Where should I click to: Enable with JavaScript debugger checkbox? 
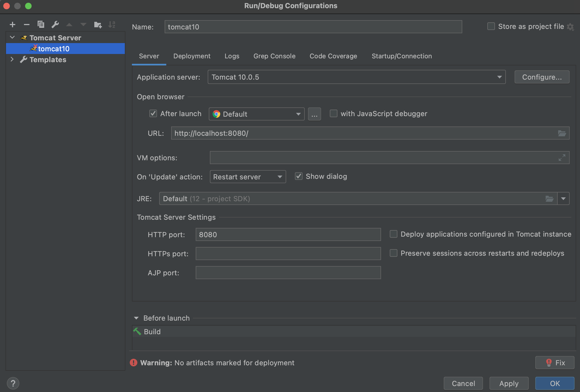coord(333,113)
